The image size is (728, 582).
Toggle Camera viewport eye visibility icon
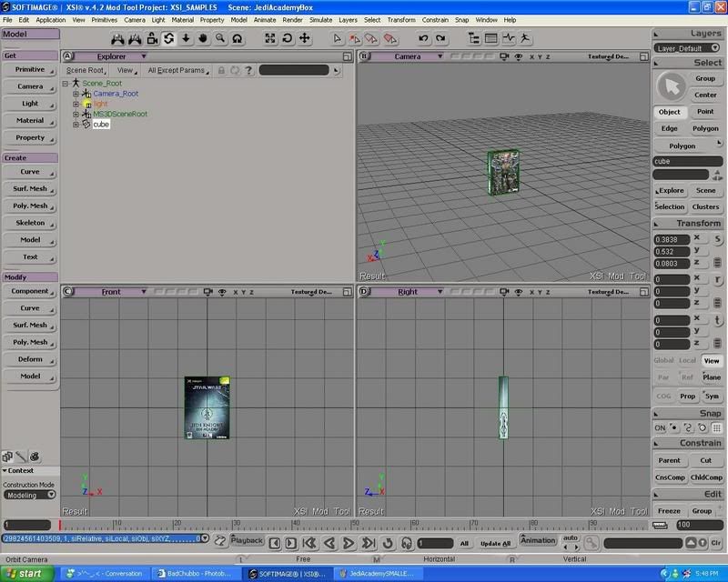tap(518, 56)
